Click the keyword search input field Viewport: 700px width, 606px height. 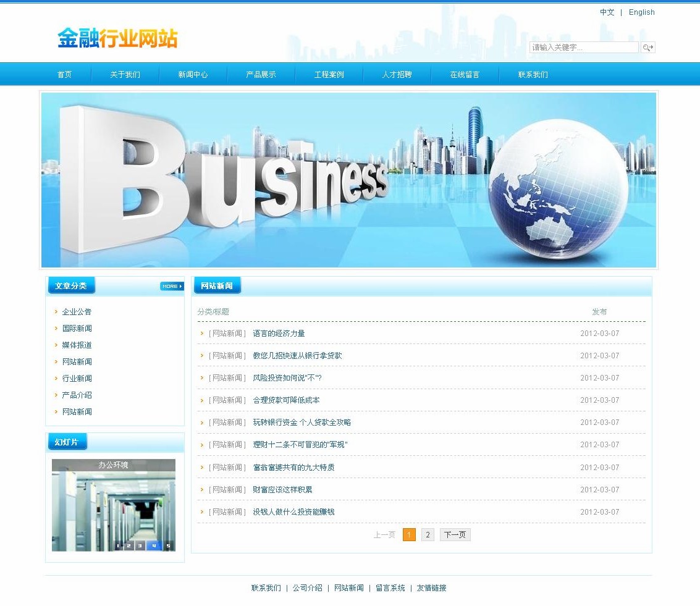(583, 48)
